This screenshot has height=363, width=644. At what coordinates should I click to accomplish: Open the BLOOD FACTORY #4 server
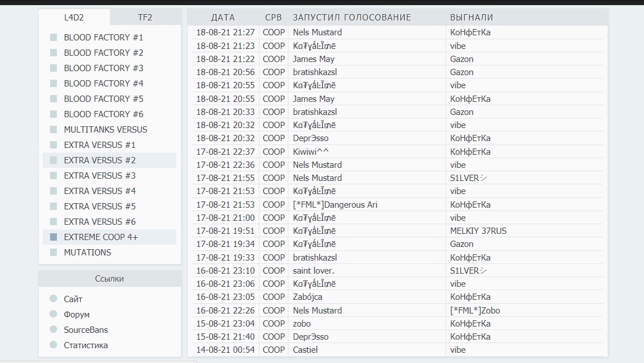(x=104, y=84)
